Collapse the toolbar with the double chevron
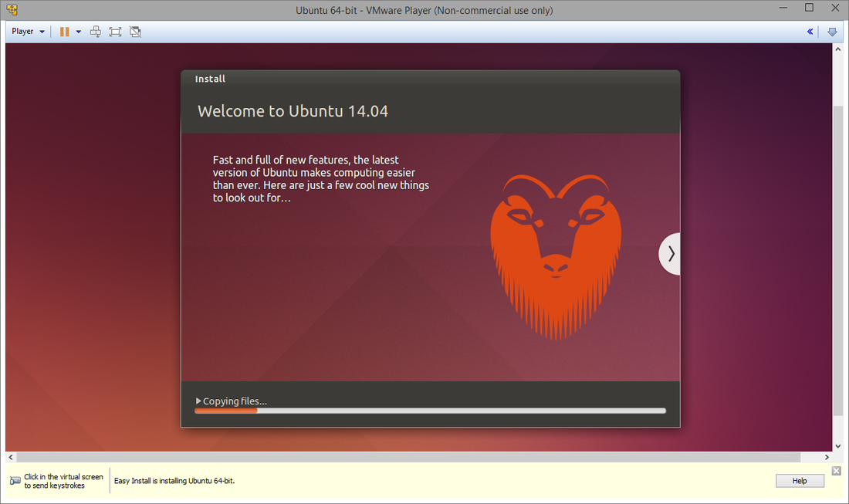The image size is (849, 504). pos(810,32)
